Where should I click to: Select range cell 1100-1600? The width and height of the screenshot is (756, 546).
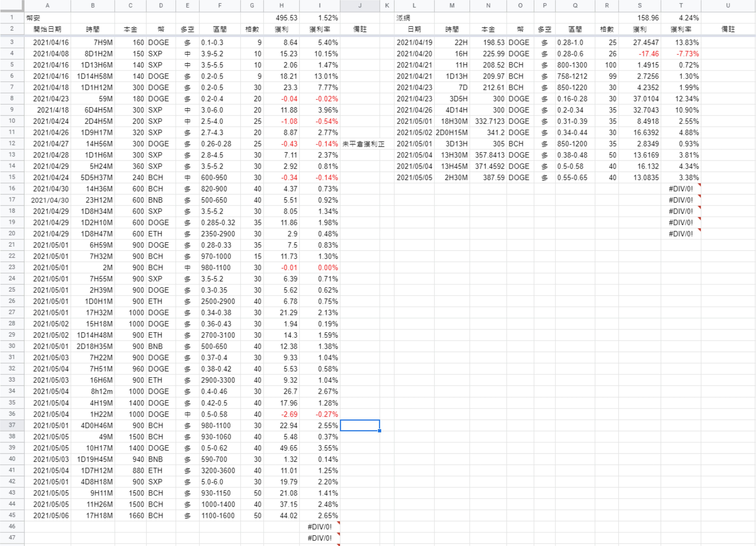point(220,515)
